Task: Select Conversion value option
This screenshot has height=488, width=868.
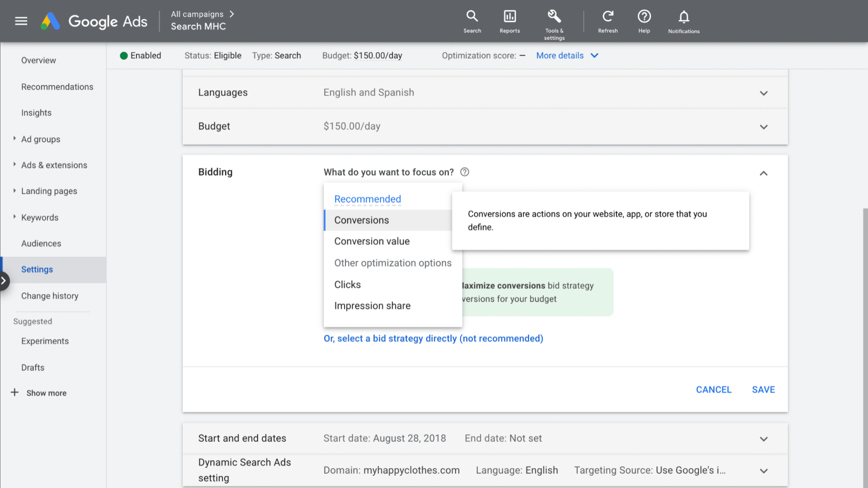Action: tap(393, 241)
